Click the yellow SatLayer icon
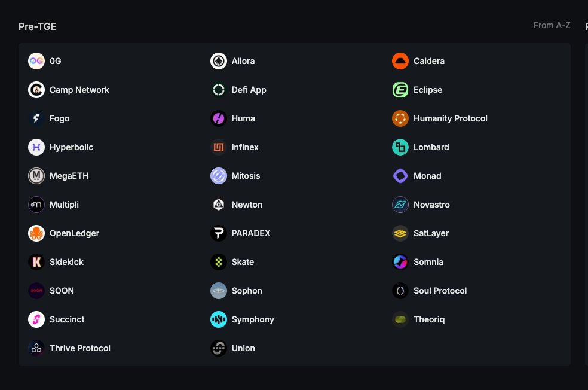The image size is (588, 390). coord(400,233)
